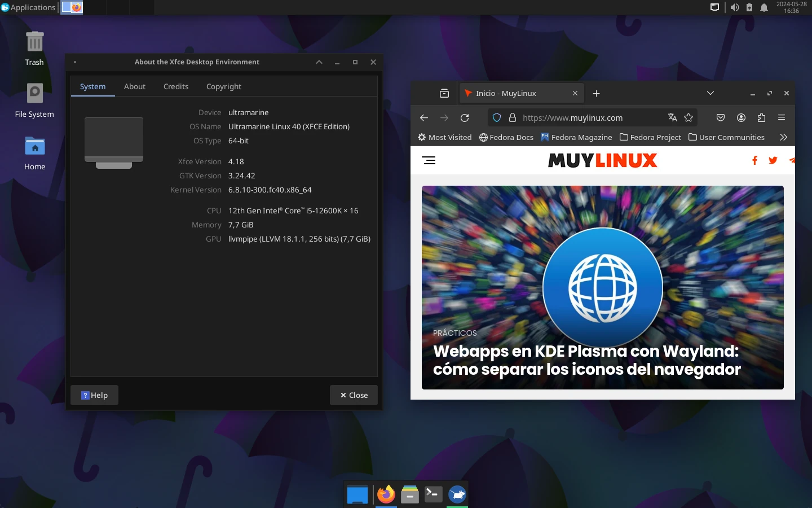Click the OS Name value Ultramarine Linux 40
This screenshot has height=508, width=812.
coord(289,126)
